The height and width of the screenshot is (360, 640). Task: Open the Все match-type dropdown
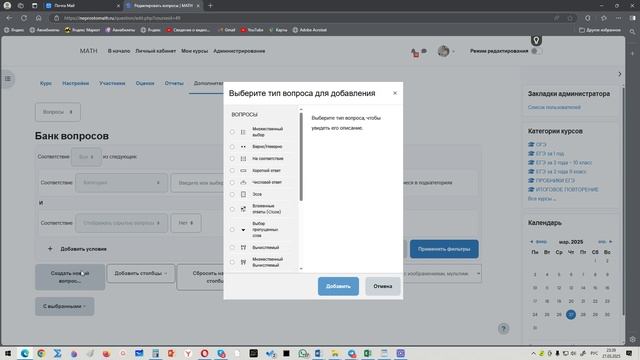click(x=86, y=157)
